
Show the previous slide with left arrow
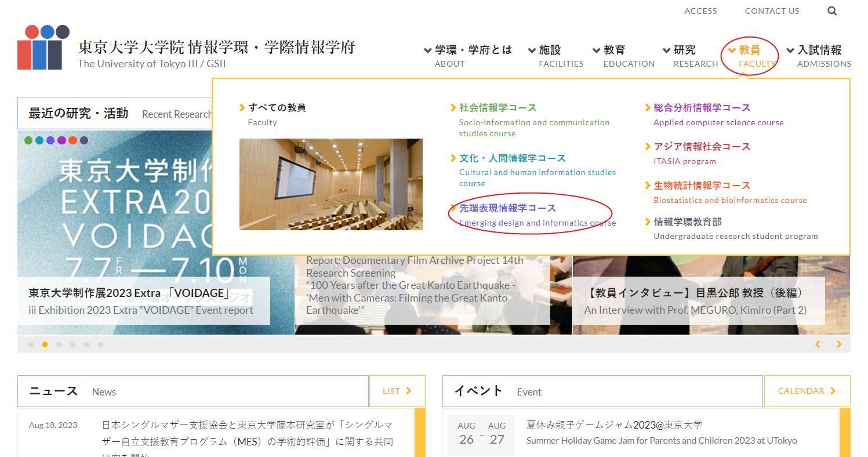pyautogui.click(x=818, y=344)
